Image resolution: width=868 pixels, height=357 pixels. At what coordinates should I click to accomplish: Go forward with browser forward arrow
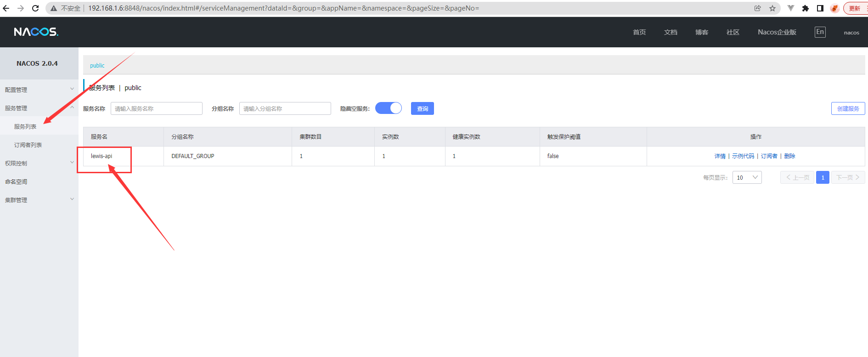coord(21,8)
